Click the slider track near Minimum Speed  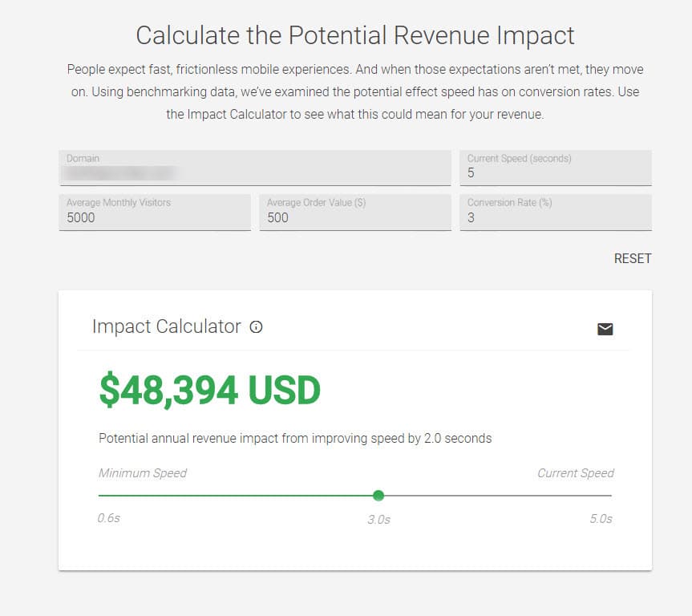160,496
